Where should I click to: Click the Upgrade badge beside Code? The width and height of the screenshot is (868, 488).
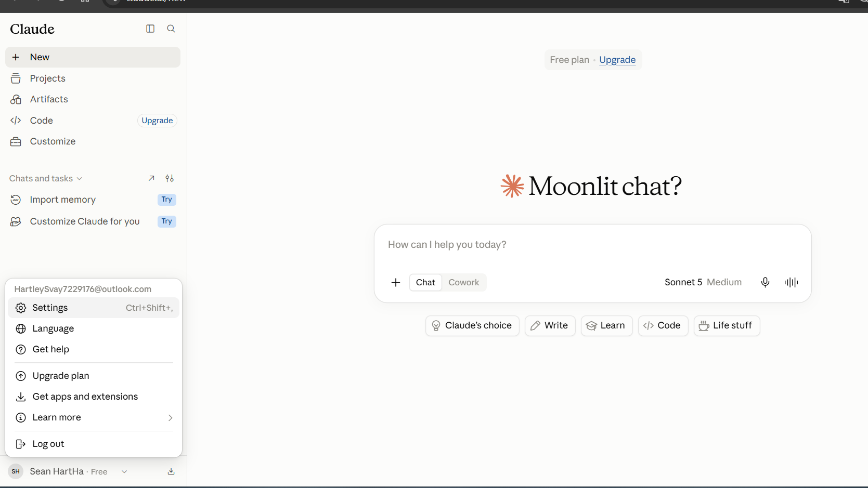(157, 121)
